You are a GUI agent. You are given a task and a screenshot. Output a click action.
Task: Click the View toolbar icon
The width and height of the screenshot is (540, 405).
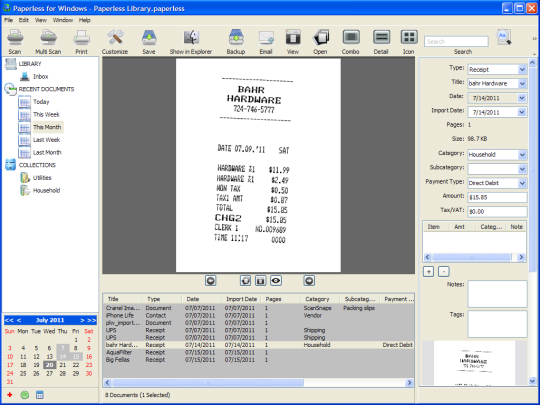[293, 38]
